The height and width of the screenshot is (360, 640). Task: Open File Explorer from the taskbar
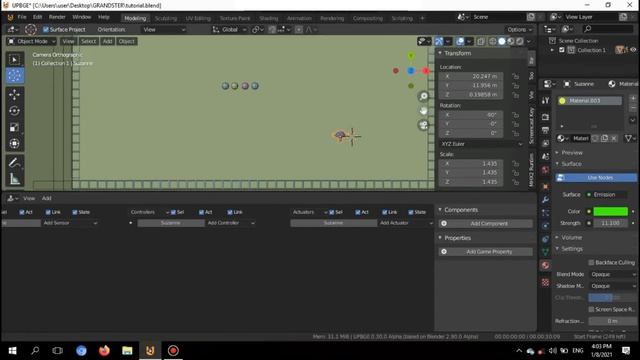tap(127, 351)
